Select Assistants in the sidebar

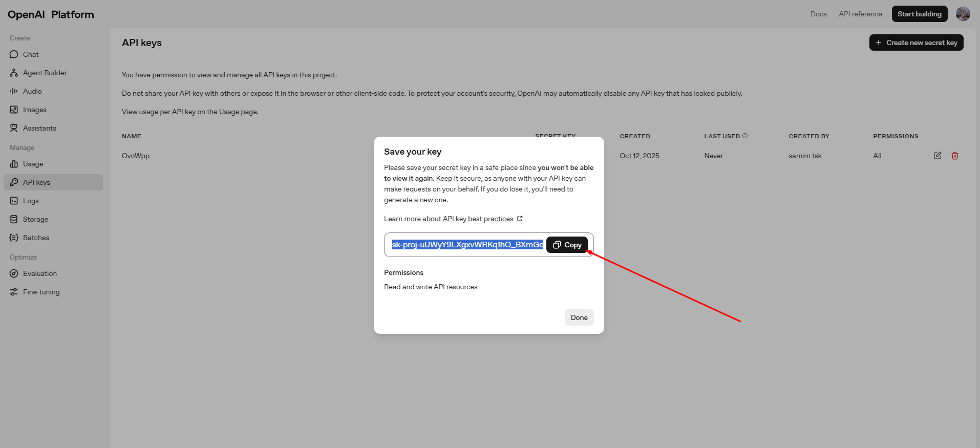[39, 128]
